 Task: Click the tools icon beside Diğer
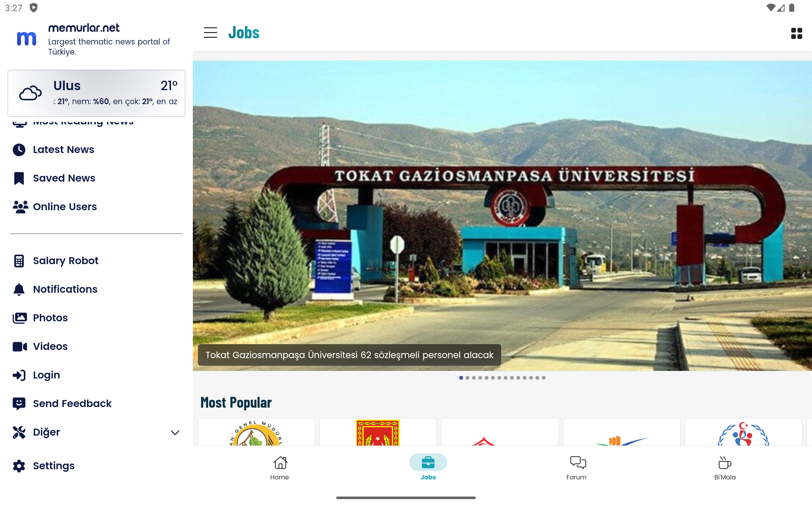click(x=19, y=432)
